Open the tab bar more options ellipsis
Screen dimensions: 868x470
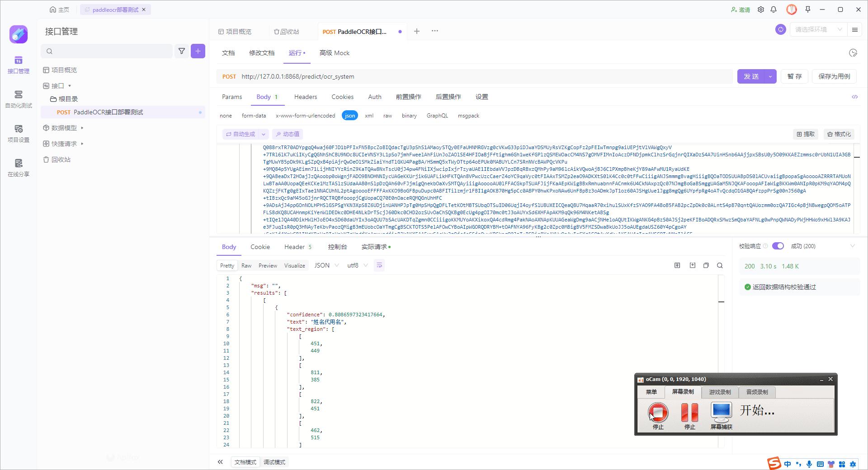[435, 31]
